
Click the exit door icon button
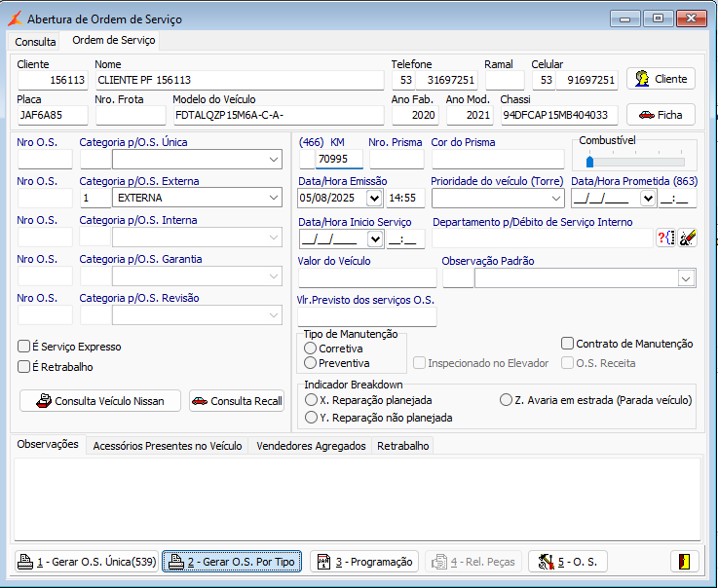pyautogui.click(x=684, y=562)
